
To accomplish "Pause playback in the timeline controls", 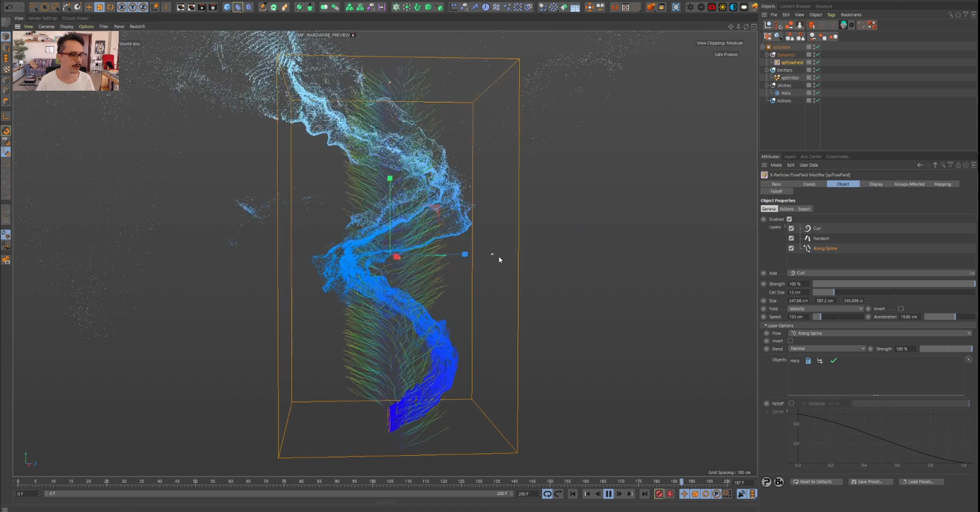I will tap(608, 494).
